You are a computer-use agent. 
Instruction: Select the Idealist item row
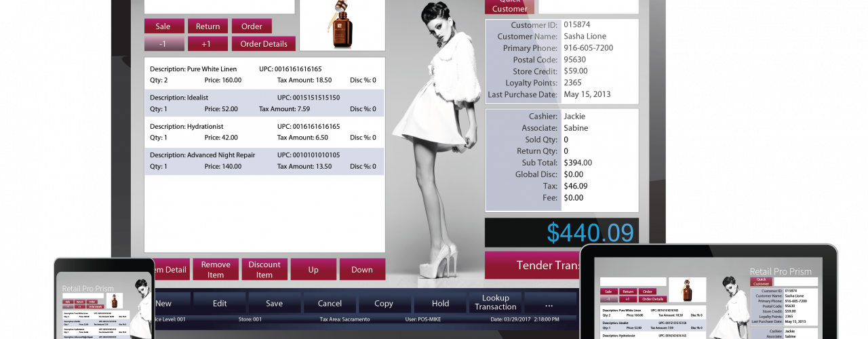[x=264, y=102]
